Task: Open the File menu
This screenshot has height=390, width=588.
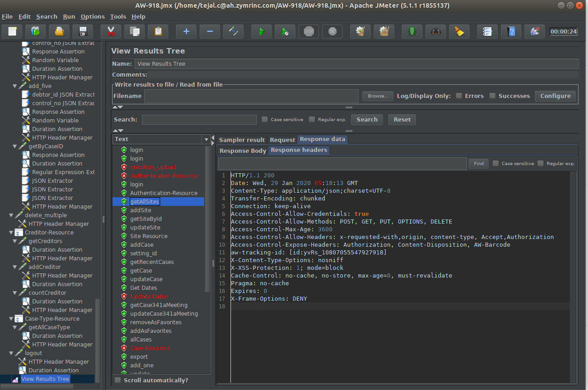Action: click(x=7, y=16)
